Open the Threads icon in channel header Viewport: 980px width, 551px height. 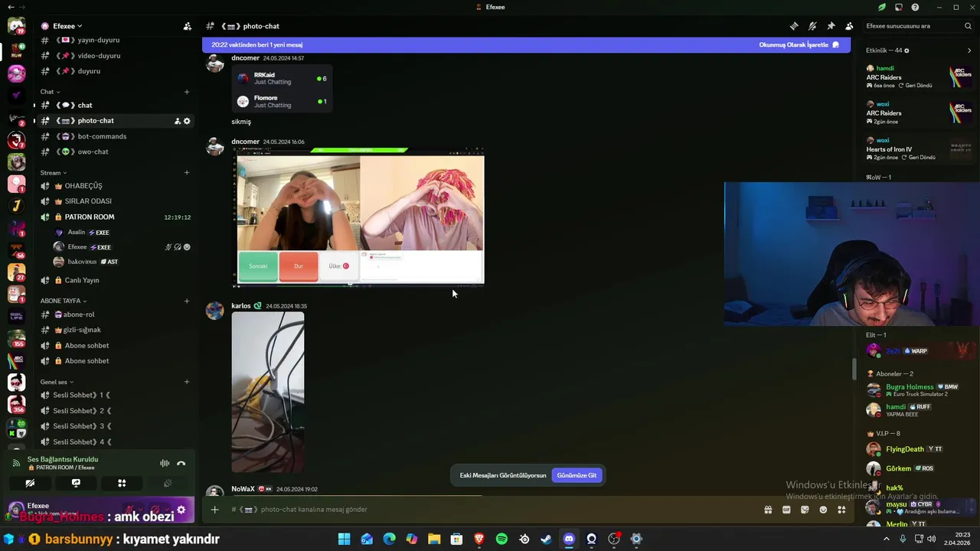[794, 26]
